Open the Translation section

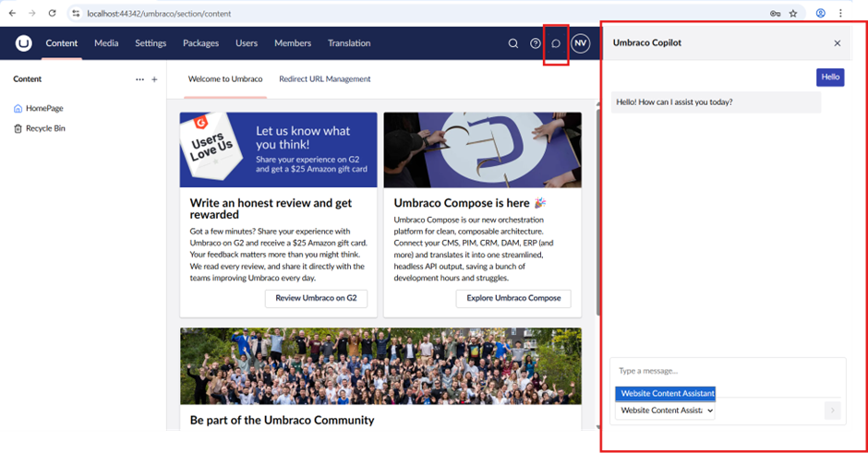(349, 43)
